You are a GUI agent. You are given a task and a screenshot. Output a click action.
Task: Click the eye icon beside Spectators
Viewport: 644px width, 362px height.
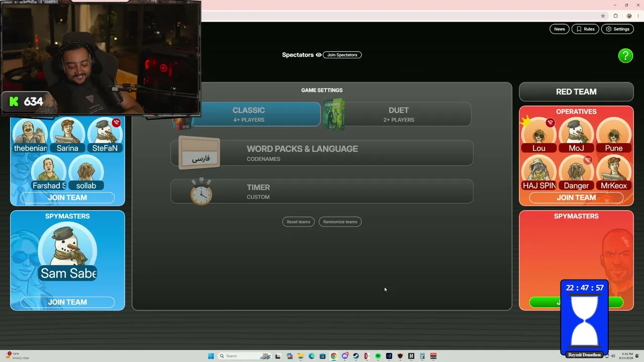pos(318,55)
